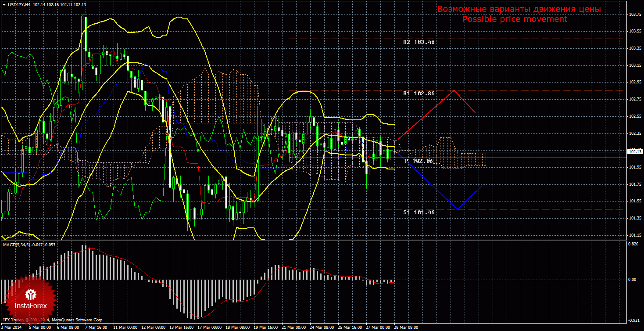Click the "21 Mar 00:00" time label
This screenshot has width=644, height=331.
pyautogui.click(x=293, y=327)
